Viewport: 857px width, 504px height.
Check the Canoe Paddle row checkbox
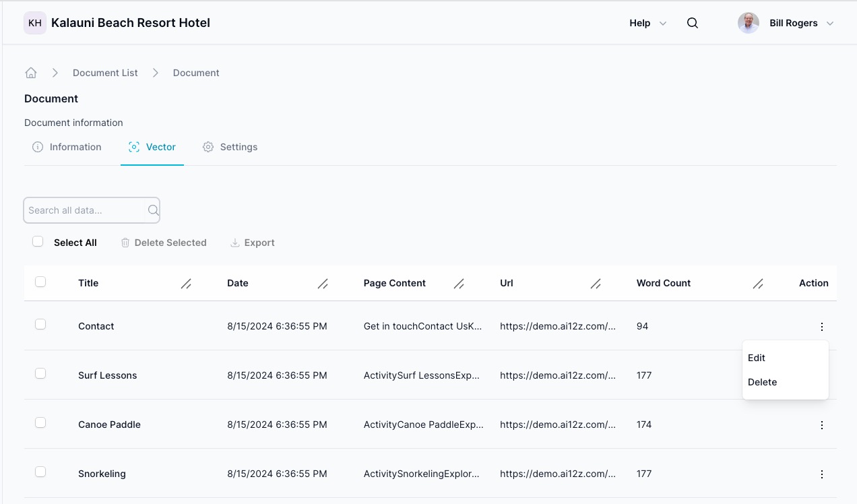point(40,423)
